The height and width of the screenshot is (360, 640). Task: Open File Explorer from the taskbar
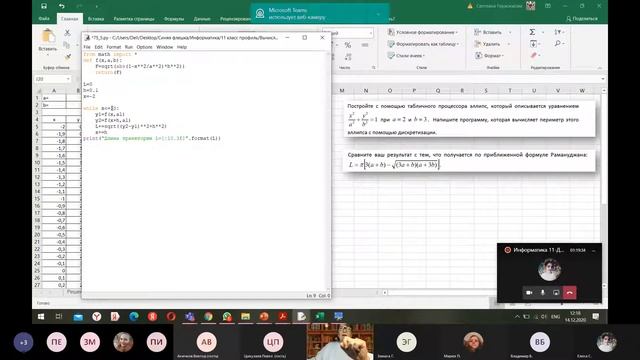[x=245, y=316]
